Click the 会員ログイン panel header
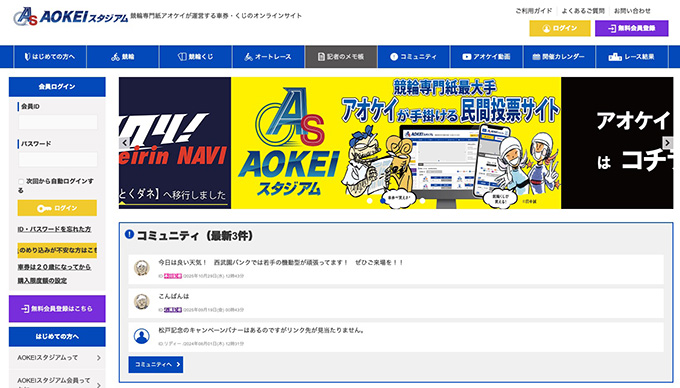680x388 pixels. click(57, 87)
